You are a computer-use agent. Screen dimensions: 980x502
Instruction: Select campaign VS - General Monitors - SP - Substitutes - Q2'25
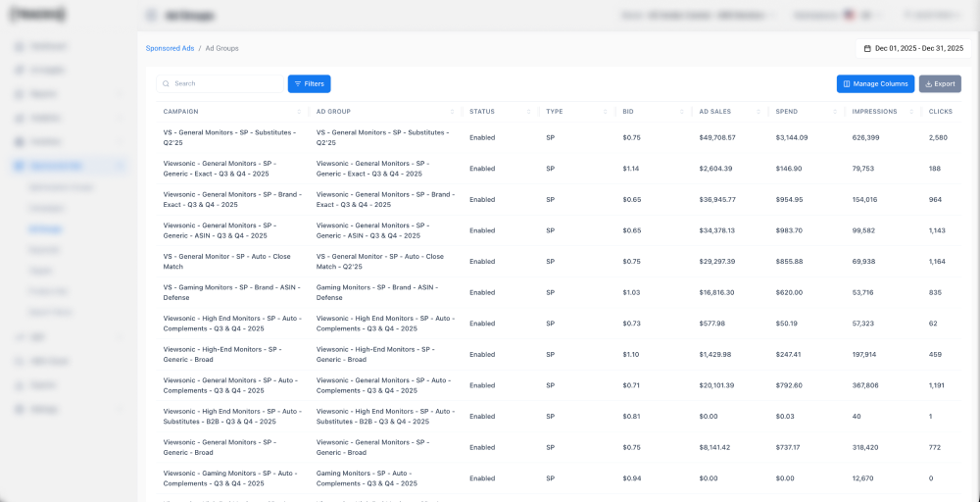(230, 137)
